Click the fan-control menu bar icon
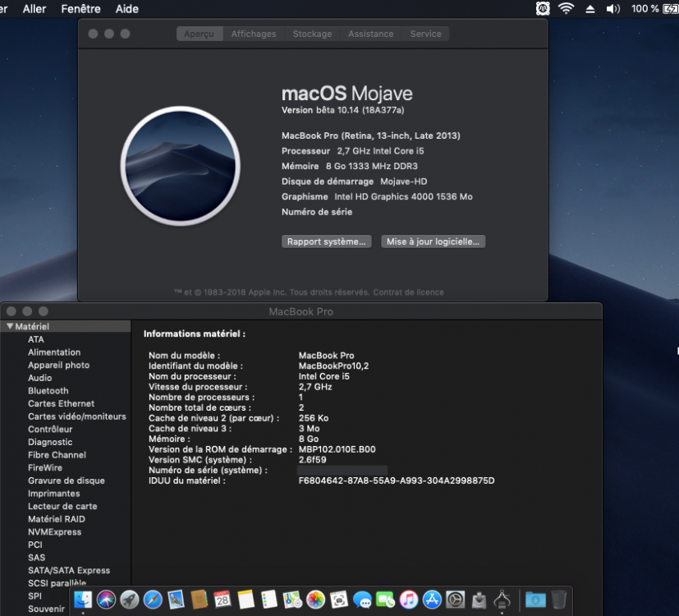Viewport: 679px width, 616px height. click(x=543, y=8)
